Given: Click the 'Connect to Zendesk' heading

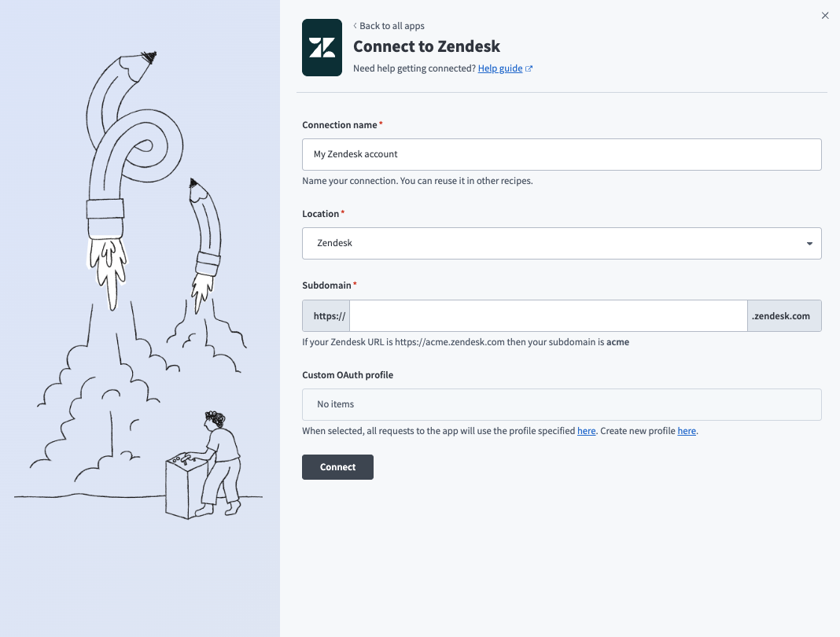Looking at the screenshot, I should [x=427, y=46].
